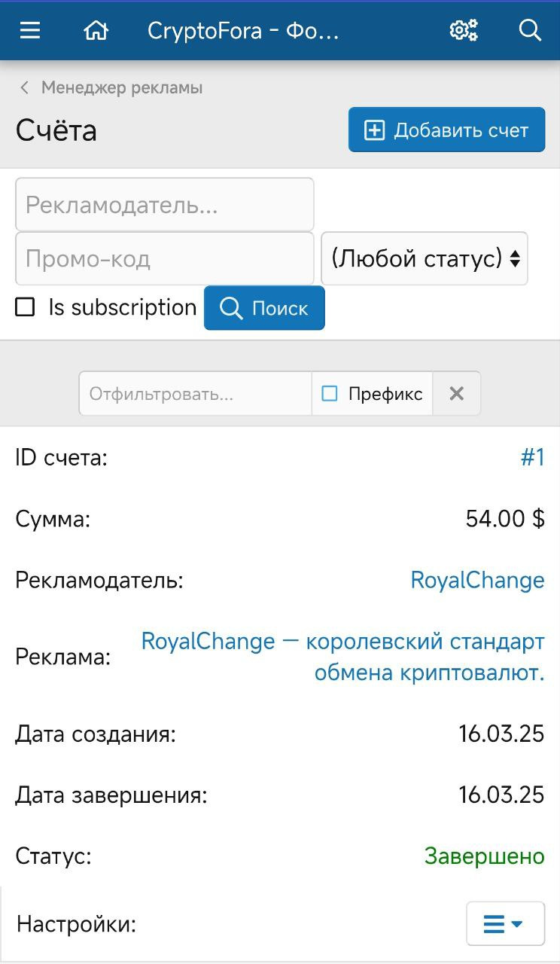560x964 pixels.
Task: Toggle the Is subscription checkbox
Action: pos(26,307)
